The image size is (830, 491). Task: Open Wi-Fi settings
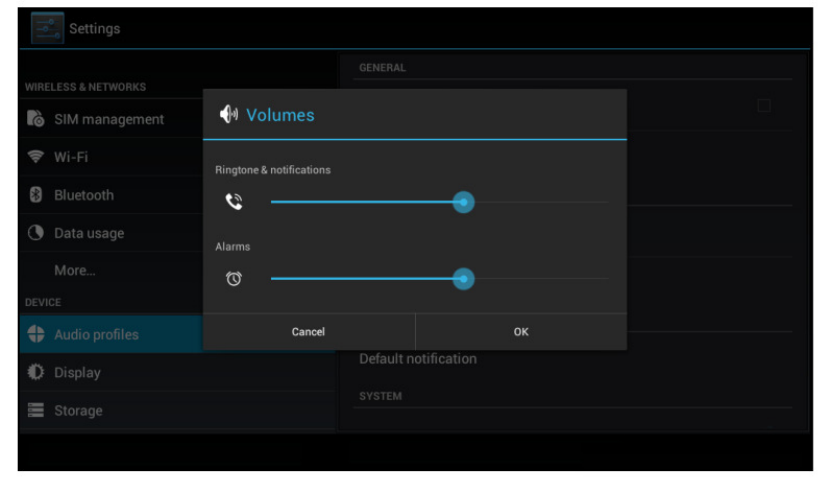(111, 157)
